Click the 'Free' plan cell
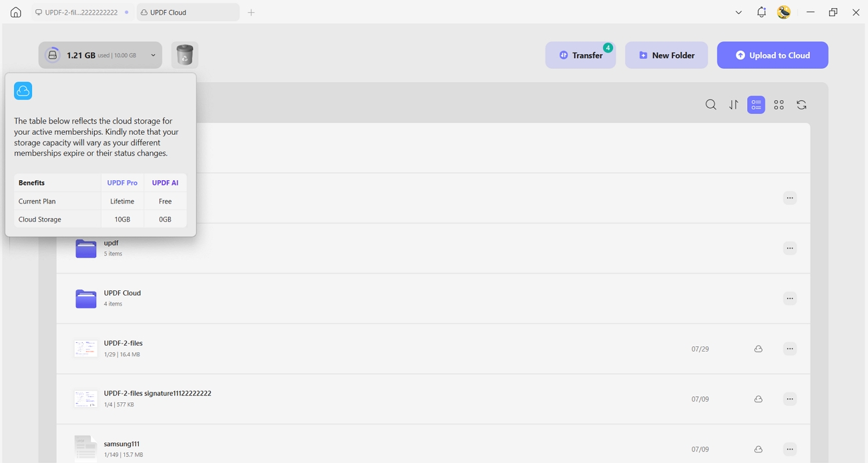This screenshot has height=463, width=868. (165, 201)
